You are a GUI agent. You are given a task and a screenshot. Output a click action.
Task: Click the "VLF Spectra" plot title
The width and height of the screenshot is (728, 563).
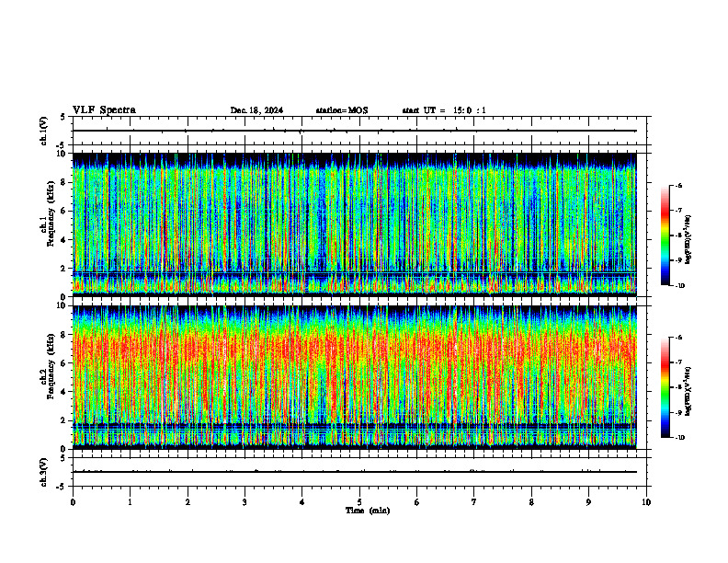coord(104,110)
